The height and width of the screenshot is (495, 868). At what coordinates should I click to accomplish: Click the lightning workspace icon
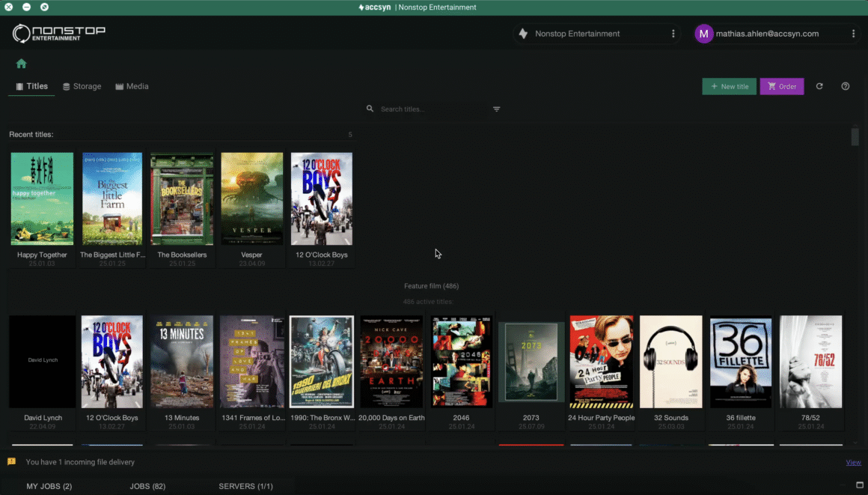click(x=523, y=34)
